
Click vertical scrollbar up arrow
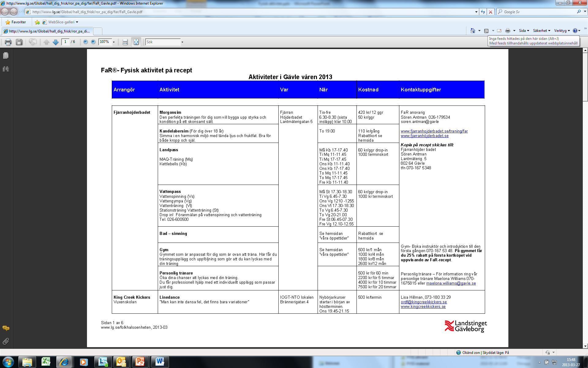point(585,50)
